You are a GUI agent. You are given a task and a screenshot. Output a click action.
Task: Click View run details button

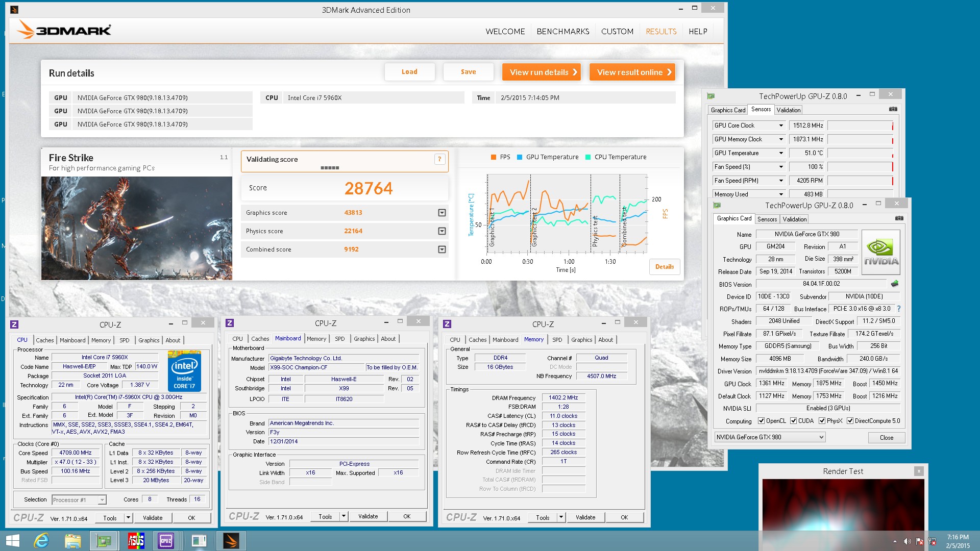pos(542,72)
